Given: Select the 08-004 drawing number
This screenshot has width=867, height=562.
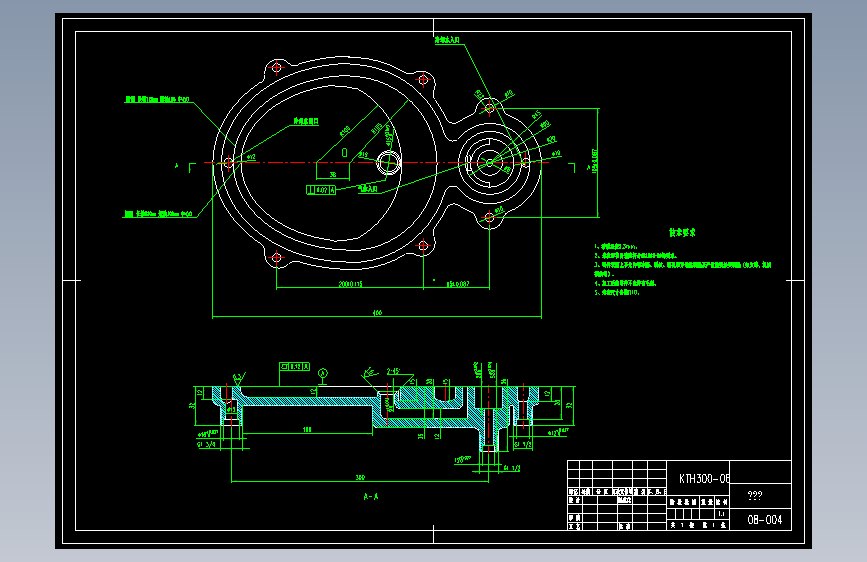Looking at the screenshot, I should [765, 520].
